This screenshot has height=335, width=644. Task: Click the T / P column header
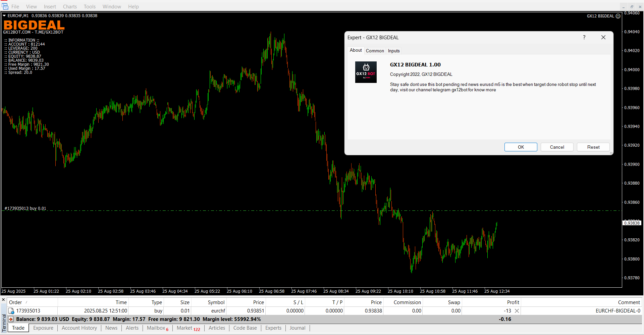coord(325,302)
